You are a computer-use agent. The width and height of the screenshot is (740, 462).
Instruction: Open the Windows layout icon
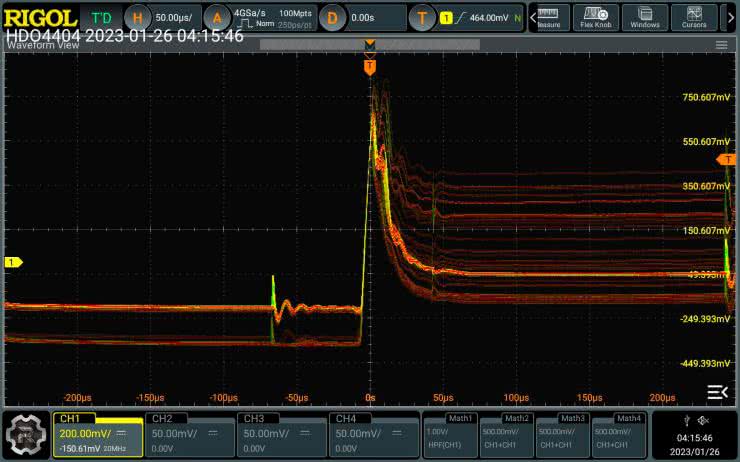(645, 17)
